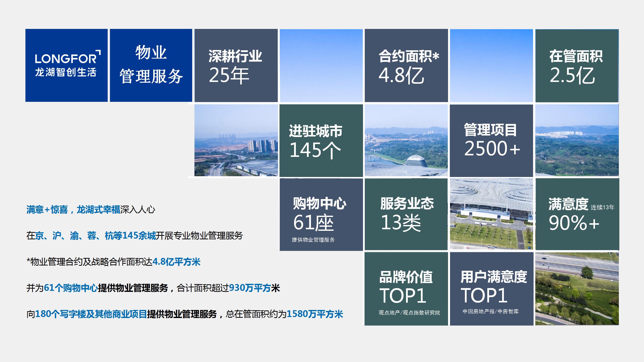Click the roadside park photo beside 用户满意度
644x362 pixels.
pyautogui.click(x=577, y=289)
